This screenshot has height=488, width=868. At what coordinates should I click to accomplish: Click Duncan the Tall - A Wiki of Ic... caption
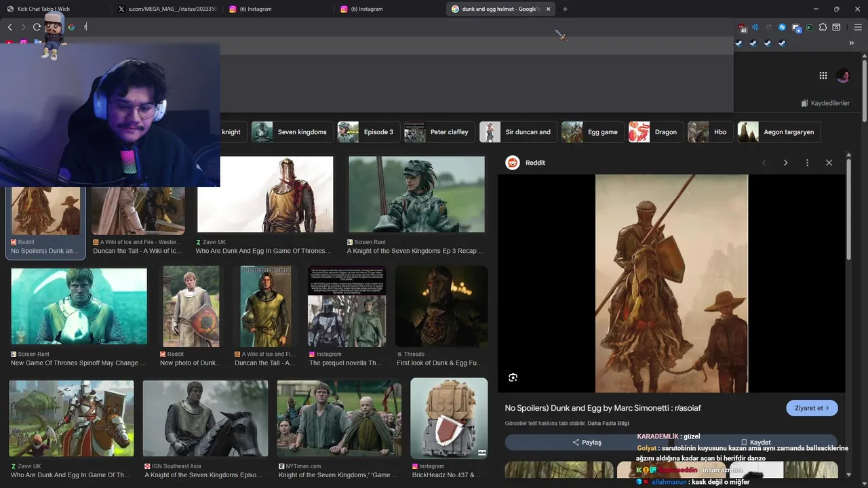(138, 251)
